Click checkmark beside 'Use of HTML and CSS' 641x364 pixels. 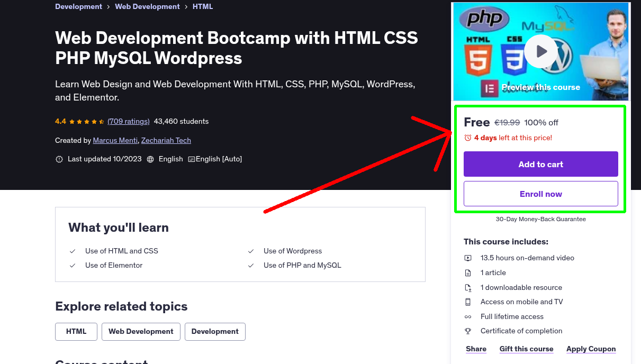coord(73,251)
